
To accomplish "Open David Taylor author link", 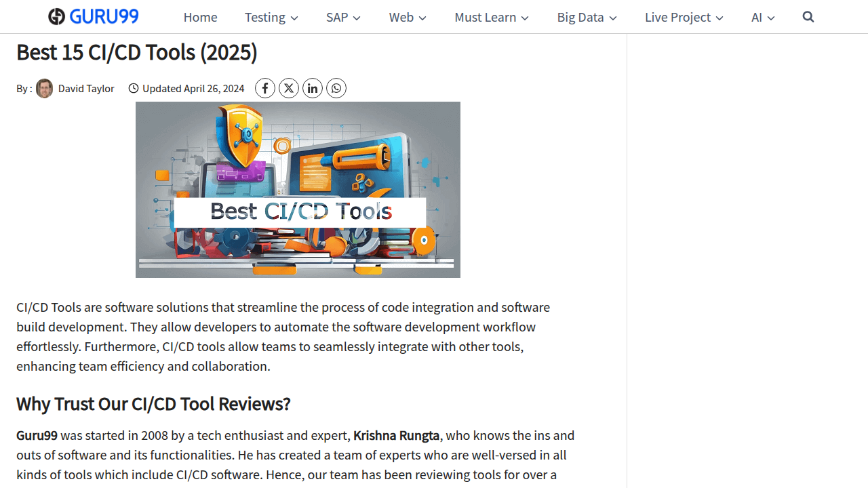I will click(x=86, y=88).
